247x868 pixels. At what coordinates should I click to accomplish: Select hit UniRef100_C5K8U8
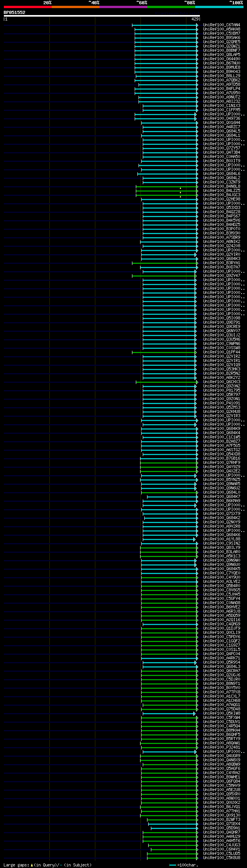[x=222, y=858]
